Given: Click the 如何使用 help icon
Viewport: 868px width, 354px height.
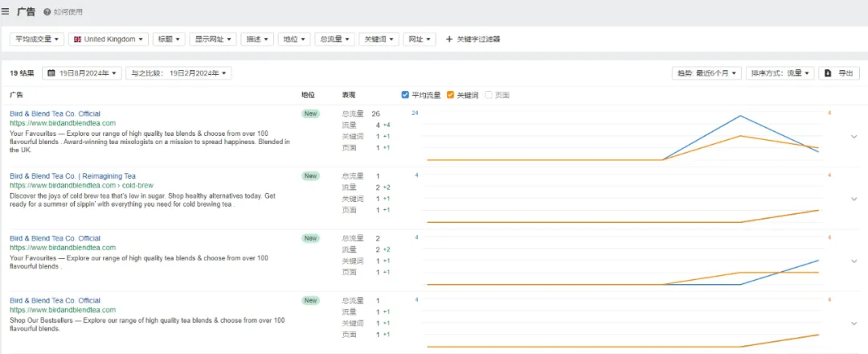Looking at the screenshot, I should click(47, 11).
